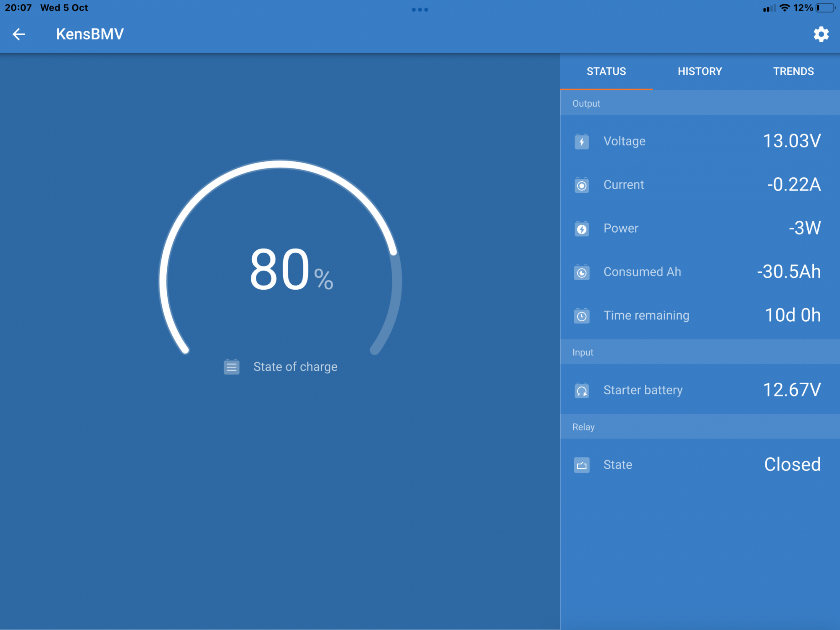Click the Consumed Ah icon
Screen dimensions: 840x630
pyautogui.click(x=582, y=273)
